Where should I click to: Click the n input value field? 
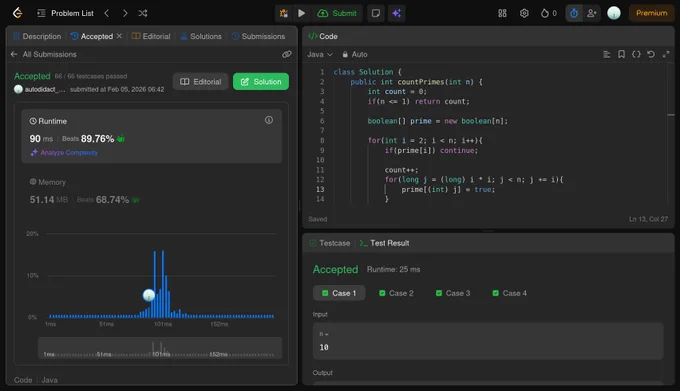tap(488, 341)
